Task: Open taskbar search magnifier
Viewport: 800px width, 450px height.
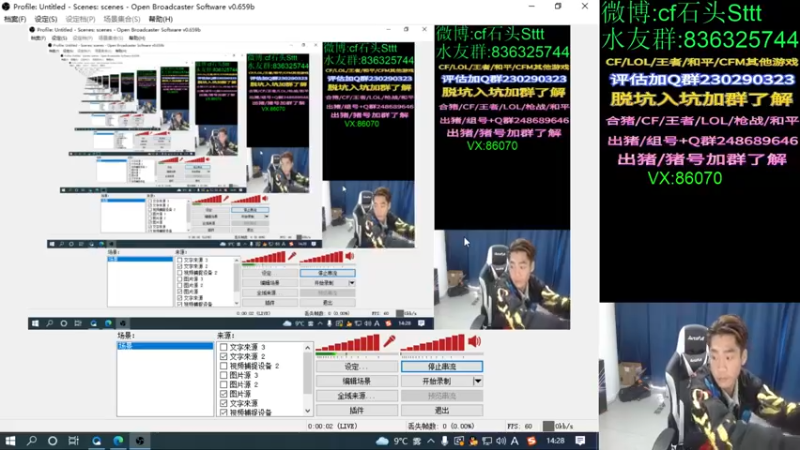Action: 32,441
